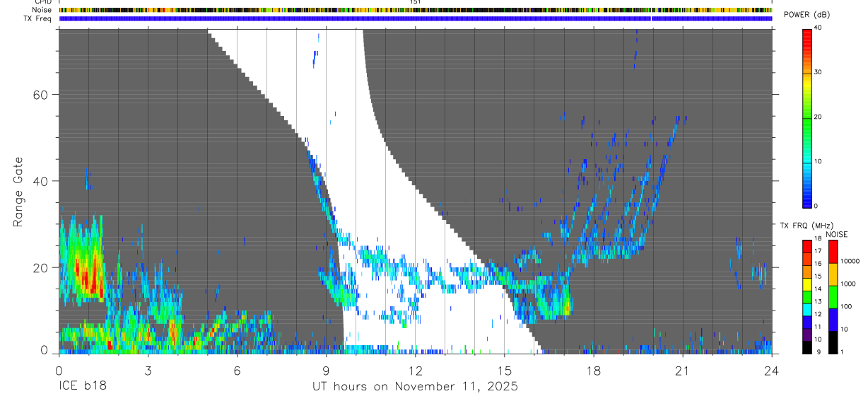Image resolution: width=868 pixels, height=401 pixels.
Task: Click the blue TX Freq strip above the plot
Action: point(416,18)
